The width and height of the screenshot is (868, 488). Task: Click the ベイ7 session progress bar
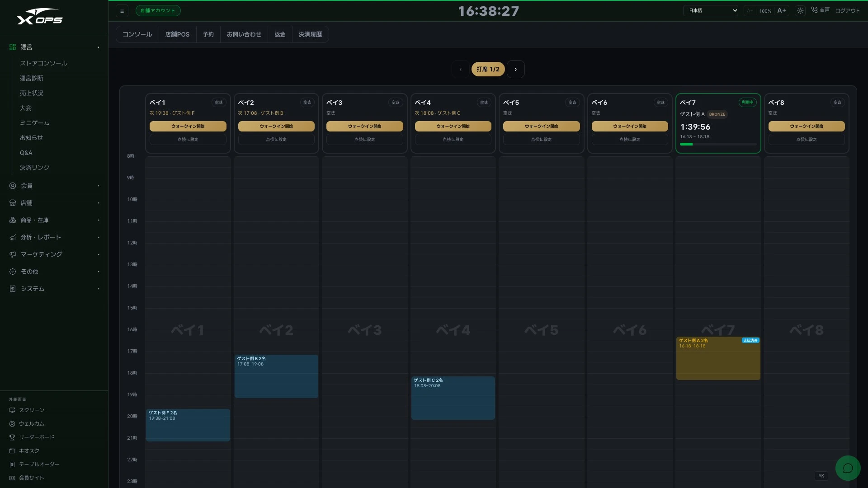[718, 144]
